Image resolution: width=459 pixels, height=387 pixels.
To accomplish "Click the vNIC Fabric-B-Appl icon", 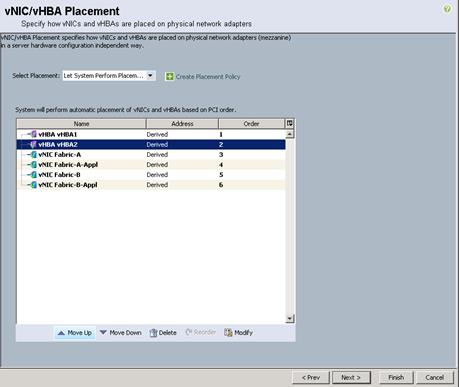I will pyautogui.click(x=33, y=184).
